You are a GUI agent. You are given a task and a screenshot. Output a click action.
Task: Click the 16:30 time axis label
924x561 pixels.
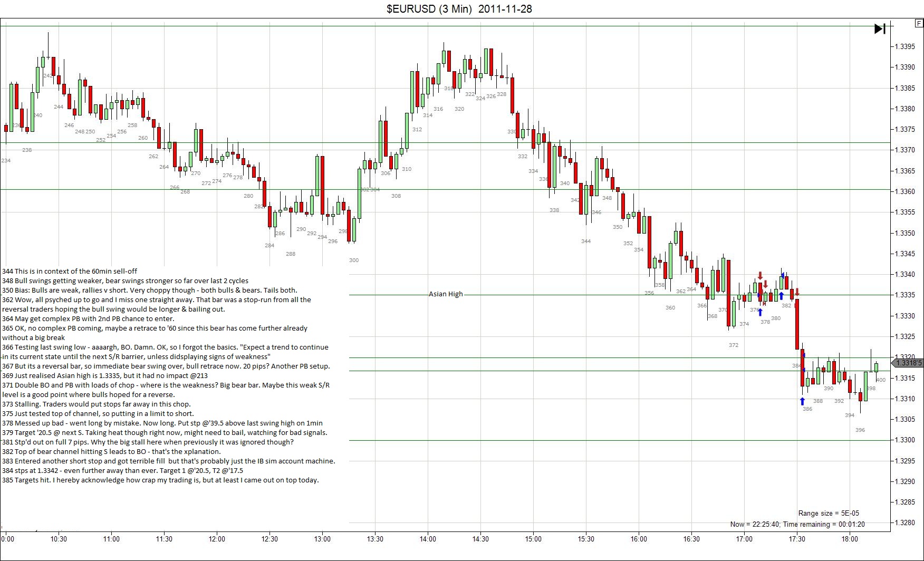pos(691,539)
